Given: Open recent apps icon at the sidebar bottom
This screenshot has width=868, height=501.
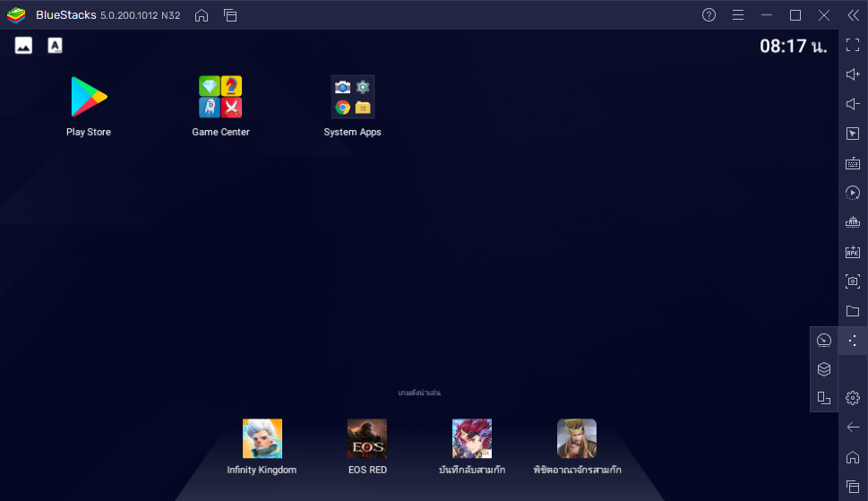Looking at the screenshot, I should (x=853, y=487).
